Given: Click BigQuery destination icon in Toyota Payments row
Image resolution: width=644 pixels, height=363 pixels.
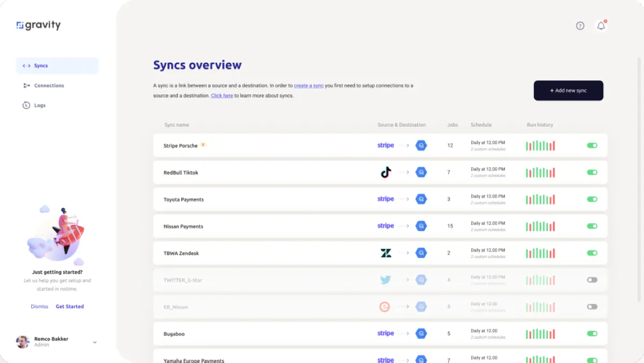Looking at the screenshot, I should click(421, 199).
